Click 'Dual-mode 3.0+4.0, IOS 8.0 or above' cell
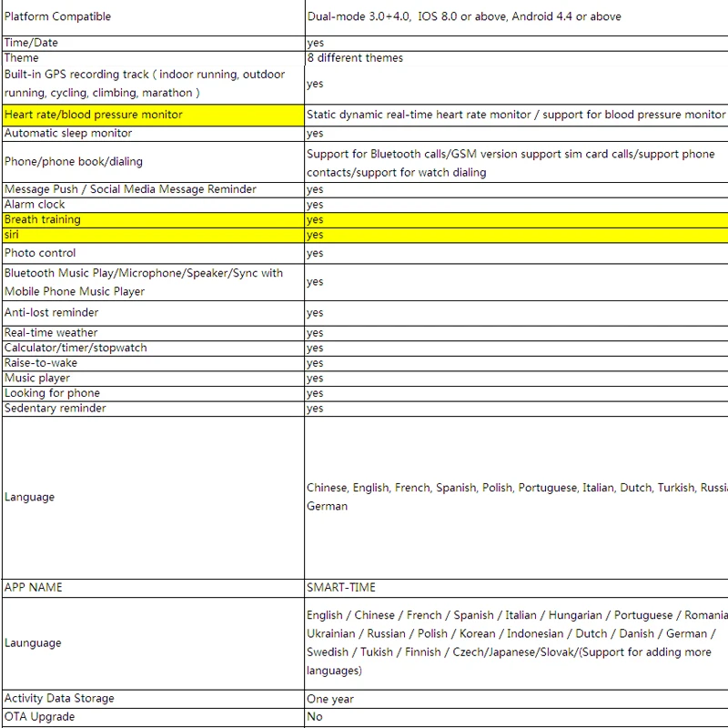Viewport: 728px width, 728px height. pos(516,17)
